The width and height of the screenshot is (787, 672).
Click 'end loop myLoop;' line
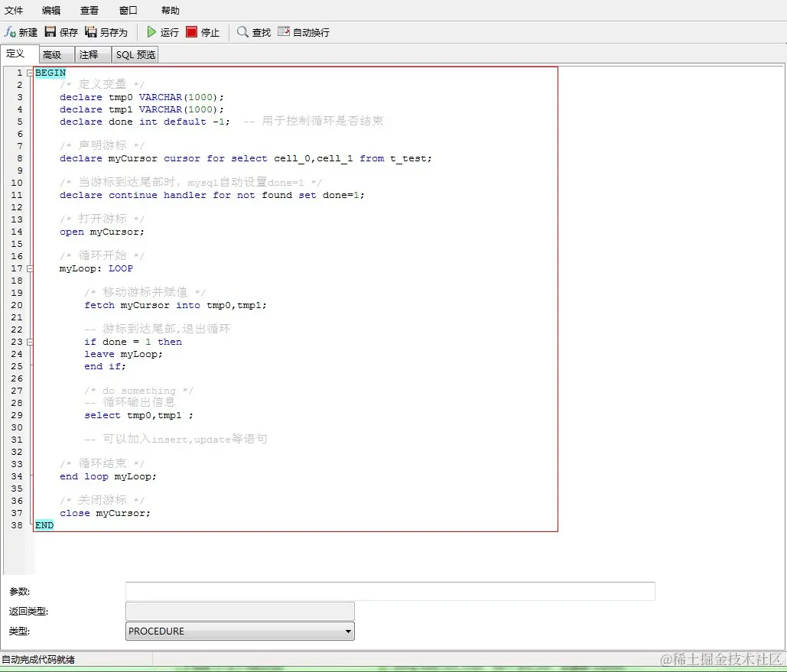tap(108, 477)
